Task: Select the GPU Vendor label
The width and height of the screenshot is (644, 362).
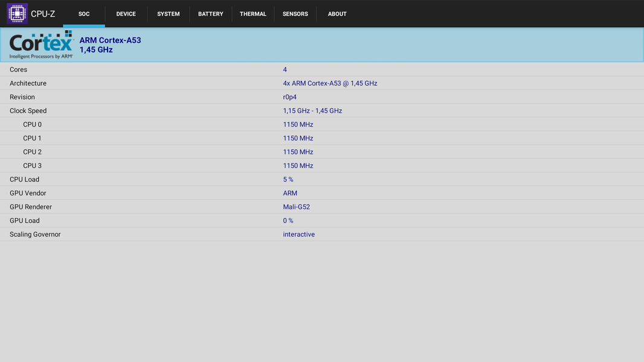Action: pos(28,193)
